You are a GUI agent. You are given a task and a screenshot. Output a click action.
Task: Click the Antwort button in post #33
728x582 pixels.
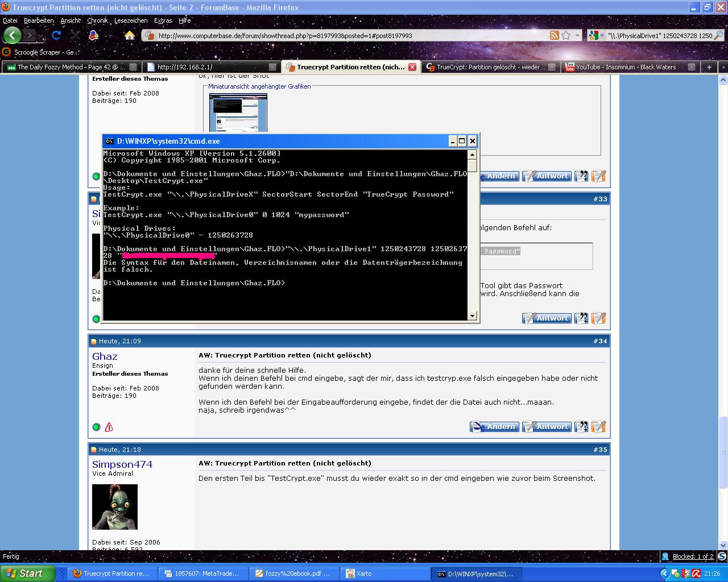pyautogui.click(x=547, y=318)
